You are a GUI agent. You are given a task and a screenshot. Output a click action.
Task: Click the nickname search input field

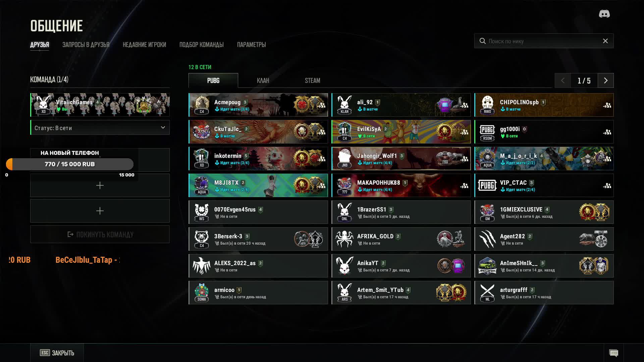544,41
